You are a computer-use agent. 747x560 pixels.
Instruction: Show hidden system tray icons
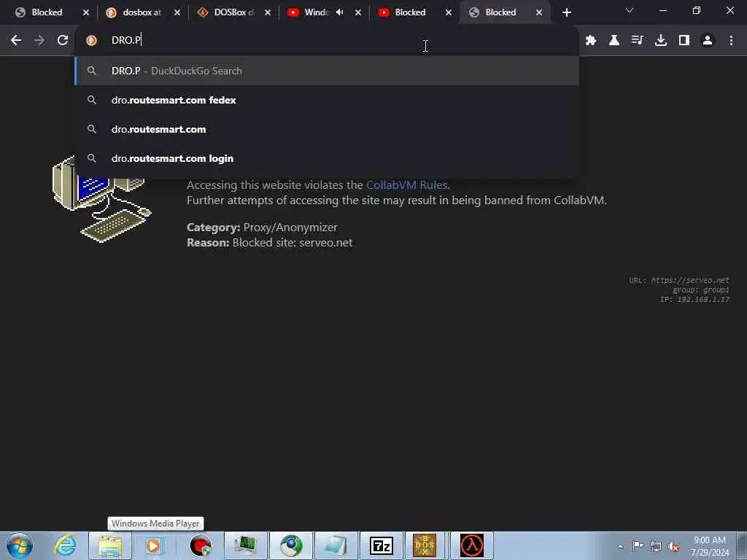pyautogui.click(x=620, y=546)
